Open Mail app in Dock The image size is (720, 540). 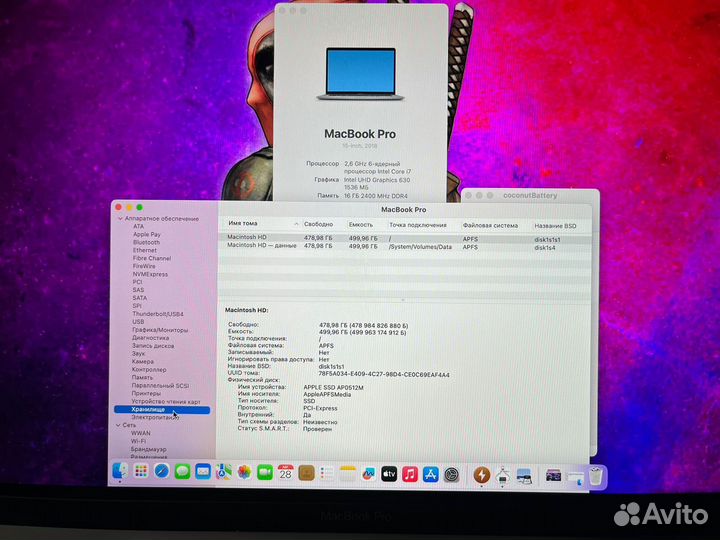[203, 472]
